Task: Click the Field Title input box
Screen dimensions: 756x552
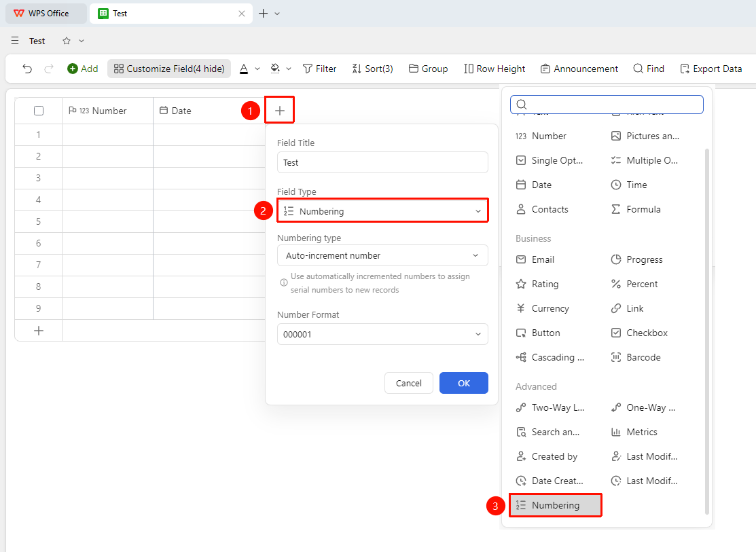Action: point(383,162)
